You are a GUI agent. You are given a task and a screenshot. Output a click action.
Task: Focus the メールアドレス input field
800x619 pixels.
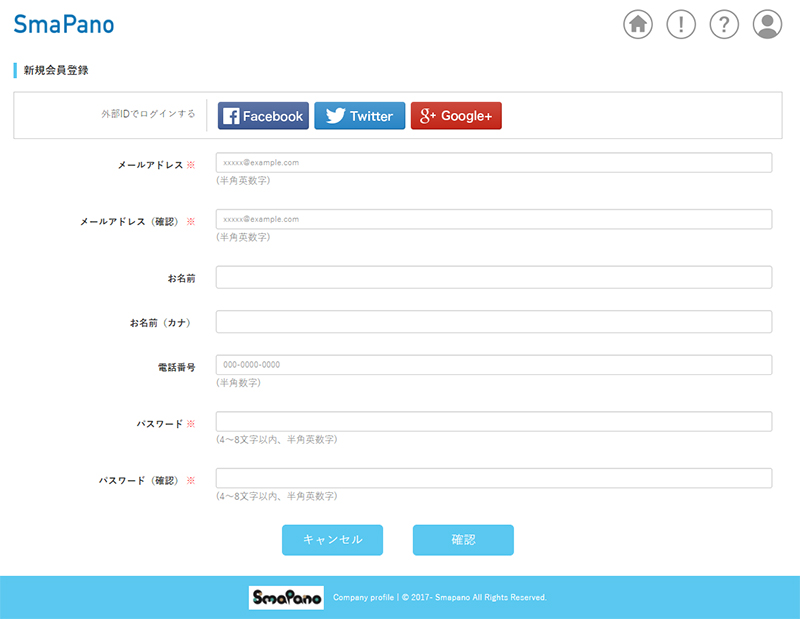493,162
